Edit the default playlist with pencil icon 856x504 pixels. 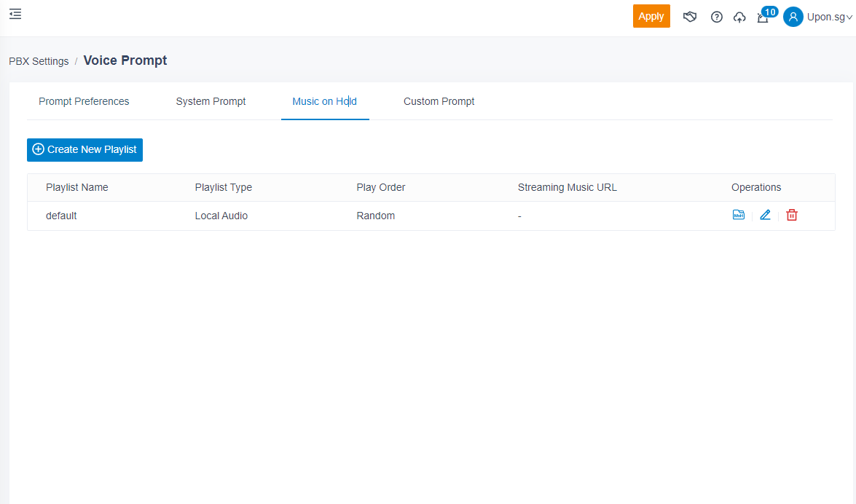(765, 215)
